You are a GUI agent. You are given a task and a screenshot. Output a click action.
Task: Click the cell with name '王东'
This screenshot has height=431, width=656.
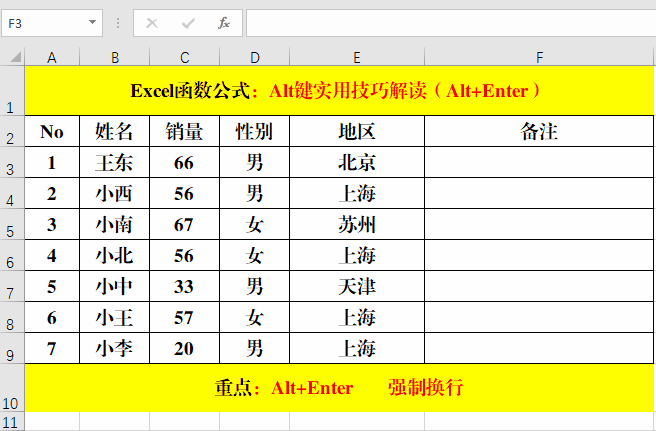tap(114, 162)
